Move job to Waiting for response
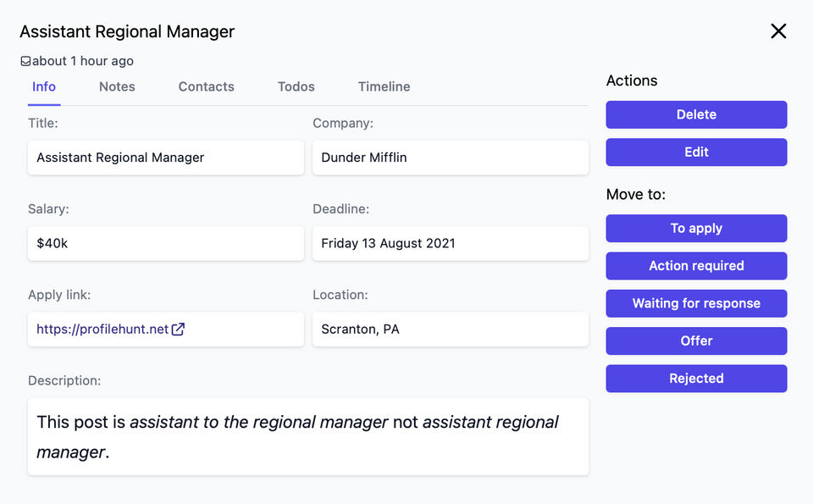The height and width of the screenshot is (504, 813). tap(696, 303)
